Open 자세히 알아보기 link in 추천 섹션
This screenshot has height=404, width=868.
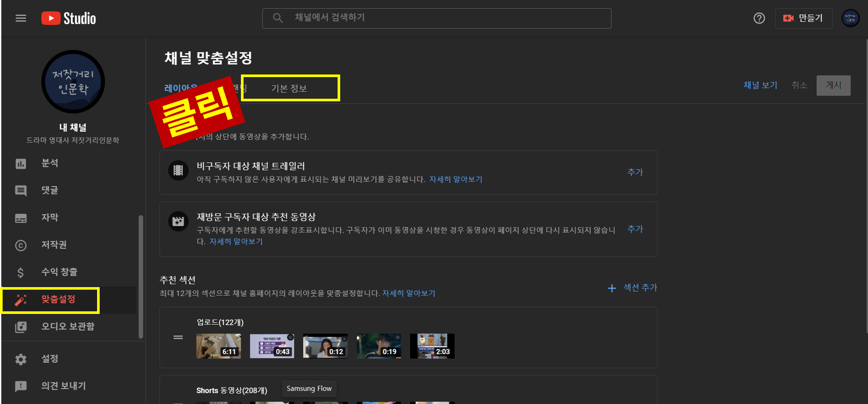tap(409, 294)
